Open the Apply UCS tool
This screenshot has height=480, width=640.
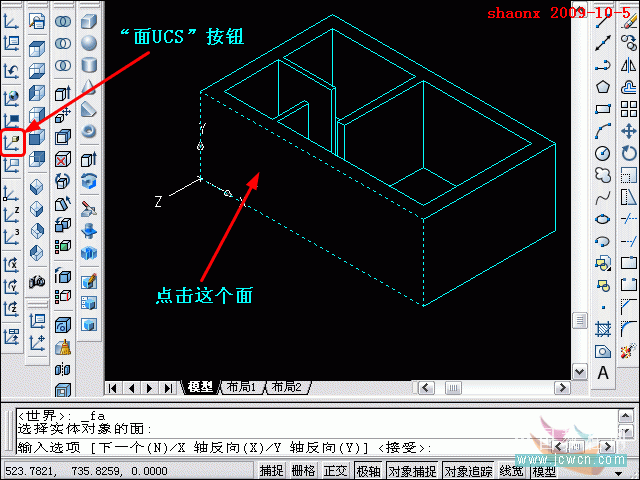(12, 337)
